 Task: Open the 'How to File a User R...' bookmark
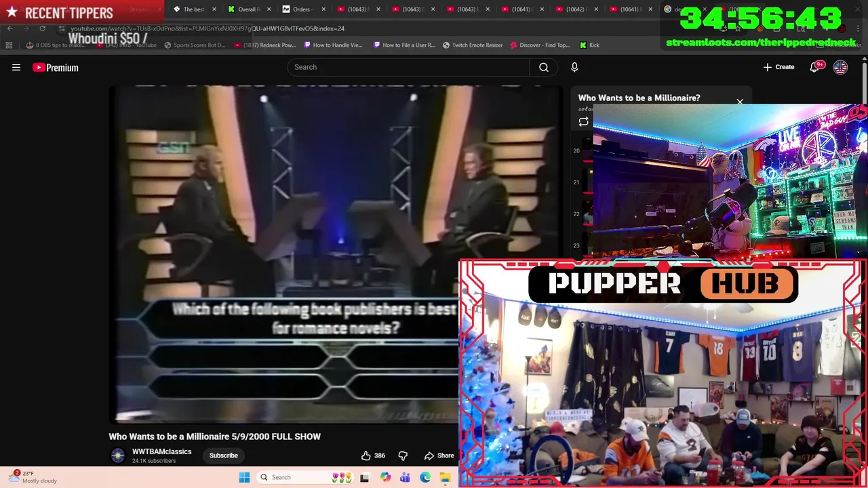[403, 45]
